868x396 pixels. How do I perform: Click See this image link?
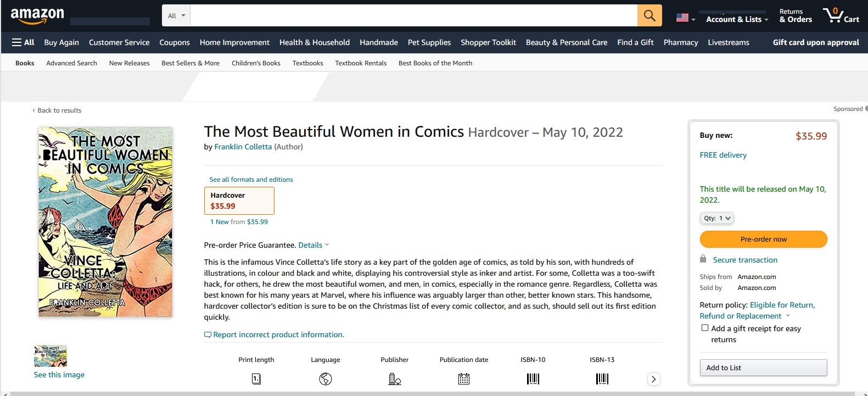[59, 375]
